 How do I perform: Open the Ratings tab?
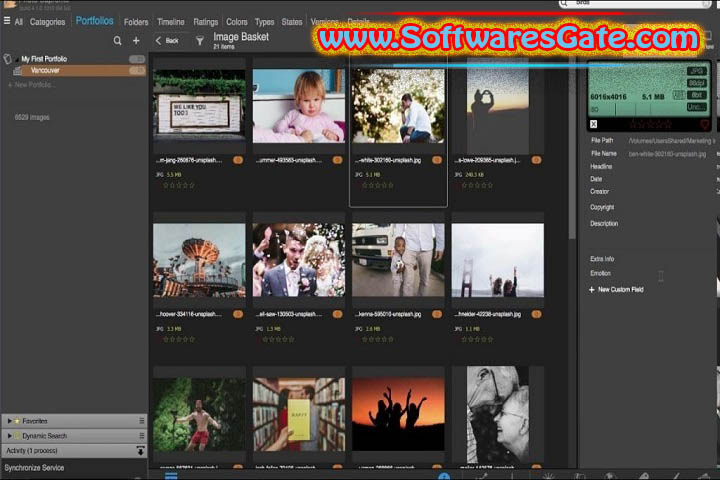(x=206, y=22)
